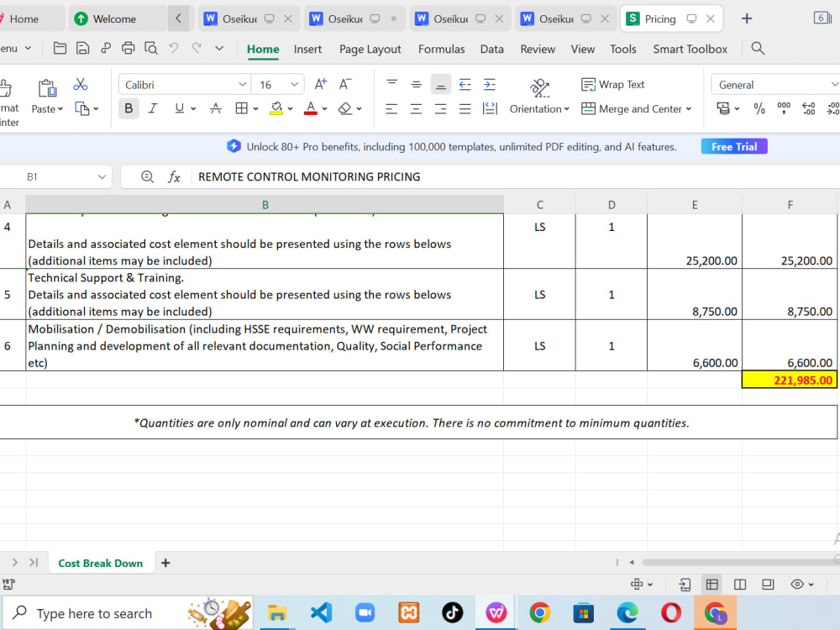Toggle Strikethrough formatting
The width and height of the screenshot is (840, 630).
click(216, 108)
